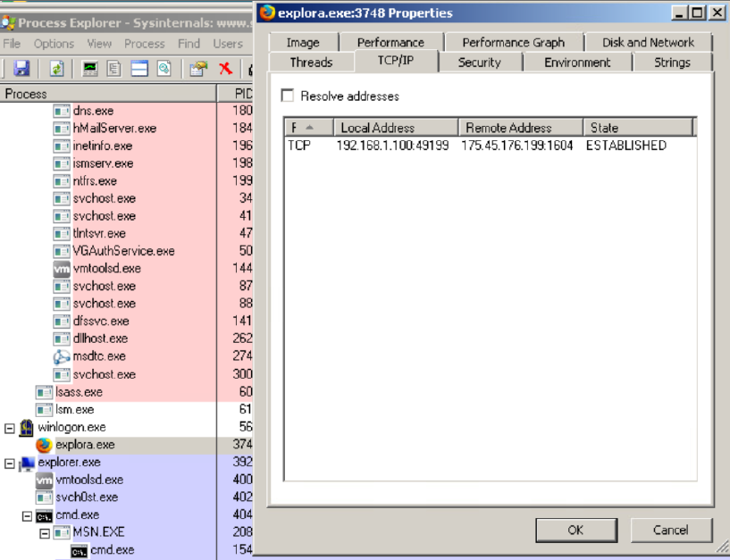This screenshot has height=560, width=730.
Task: Enable the Resolve addresses checkbox
Action: click(x=288, y=96)
